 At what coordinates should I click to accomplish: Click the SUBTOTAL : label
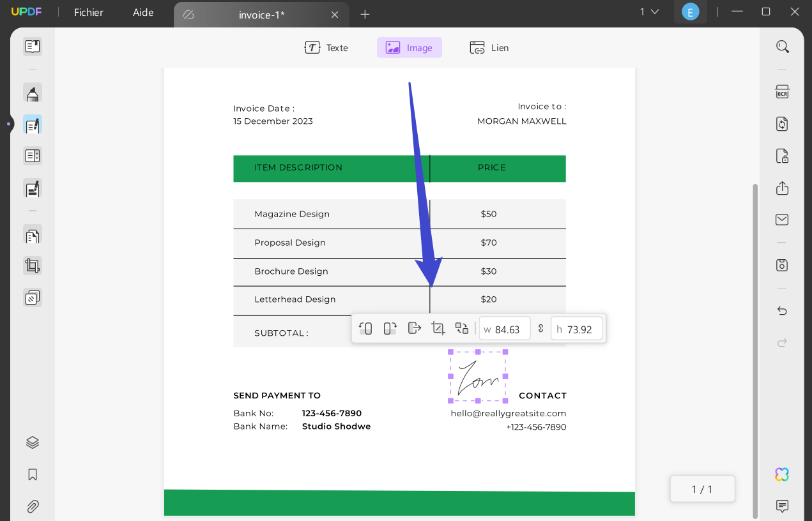click(x=281, y=333)
